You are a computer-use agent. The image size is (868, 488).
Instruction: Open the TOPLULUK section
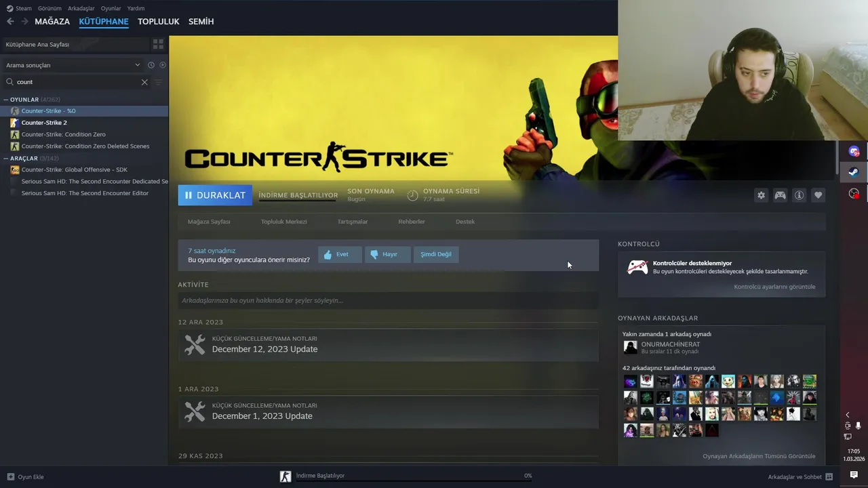(159, 22)
